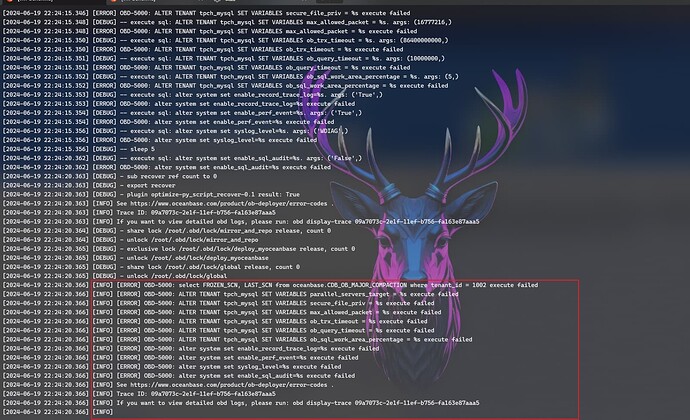Viewport: 690px width, 420px height.
Task: Click the 15.348 ERROR max_allowed_packet execute failed line
Action: pyautogui.click(x=210, y=31)
